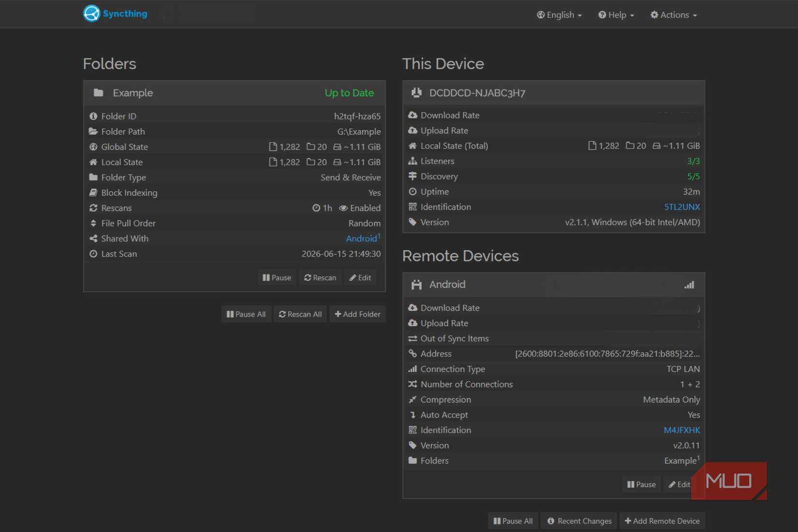The height and width of the screenshot is (532, 798).
Task: Click the folder path G:\Example value
Action: 359,132
